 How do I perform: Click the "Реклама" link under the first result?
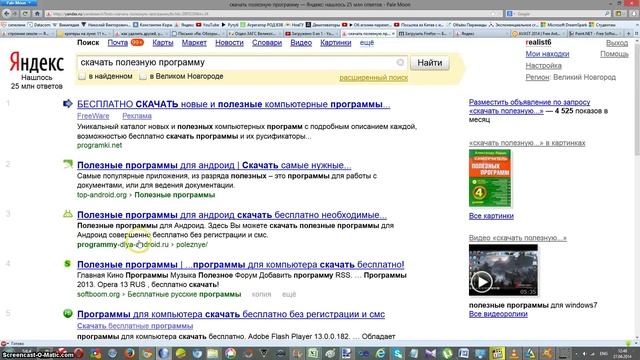tap(137, 116)
